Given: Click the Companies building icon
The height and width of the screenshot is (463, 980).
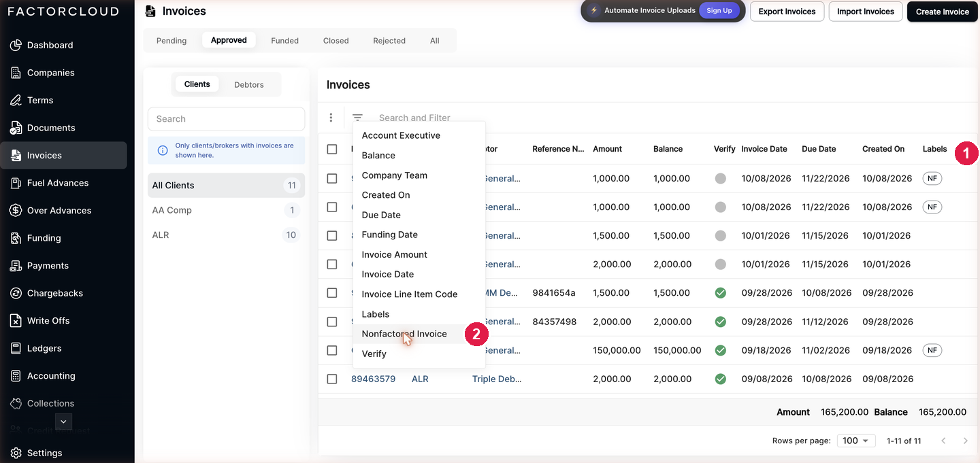Looking at the screenshot, I should [x=16, y=73].
